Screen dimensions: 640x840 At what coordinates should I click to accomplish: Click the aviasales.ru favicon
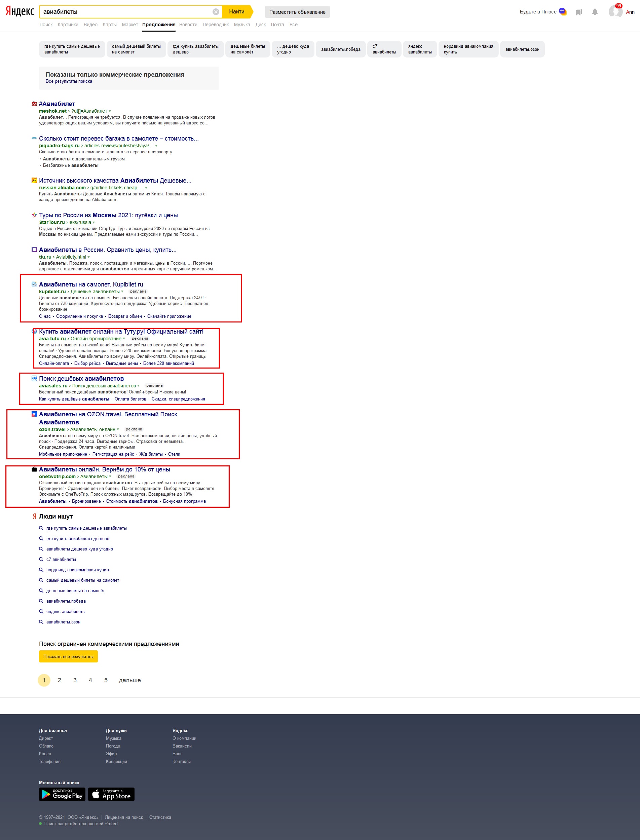point(34,378)
